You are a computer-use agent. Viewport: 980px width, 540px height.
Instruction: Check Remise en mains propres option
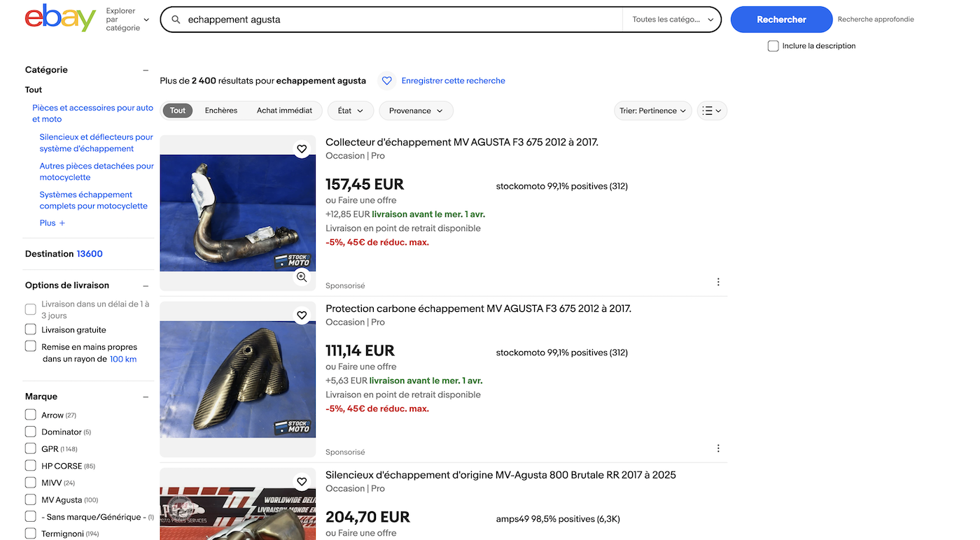[x=30, y=346]
